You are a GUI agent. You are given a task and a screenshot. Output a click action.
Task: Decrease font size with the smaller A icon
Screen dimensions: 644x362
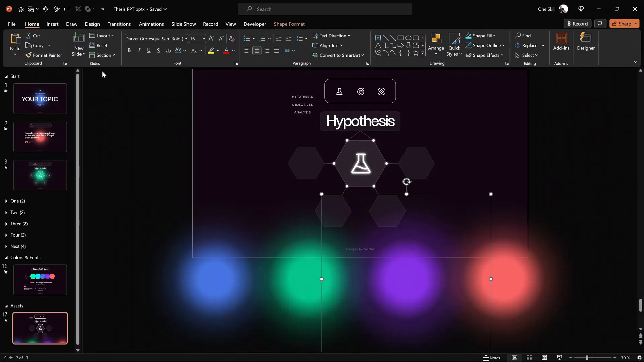[x=221, y=39]
